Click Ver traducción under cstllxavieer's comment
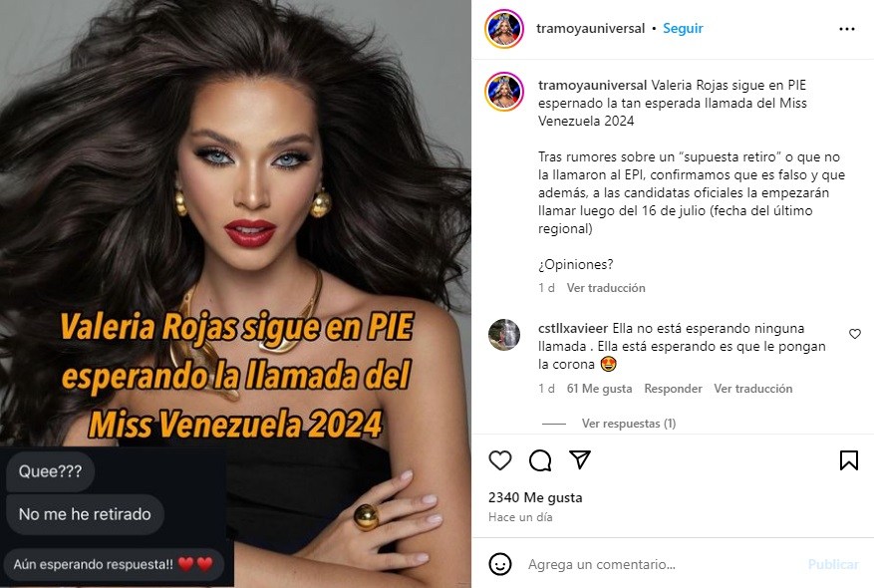The image size is (874, 588). tap(753, 389)
